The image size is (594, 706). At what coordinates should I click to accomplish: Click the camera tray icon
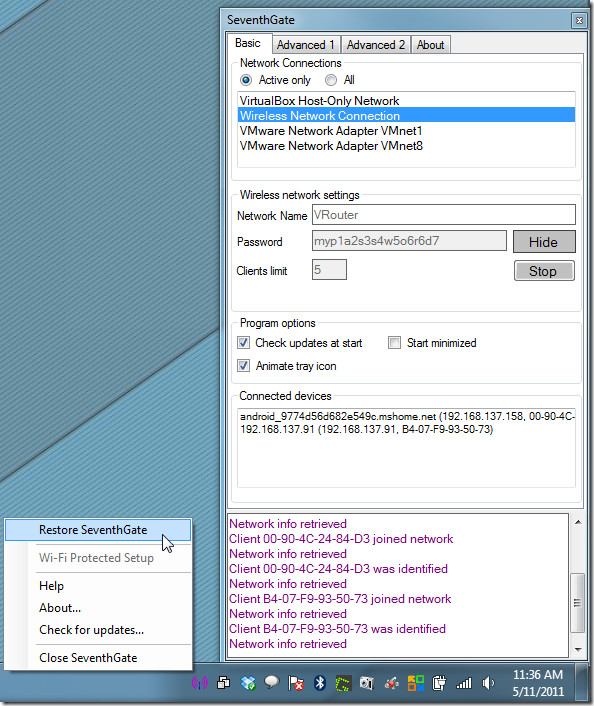point(367,683)
